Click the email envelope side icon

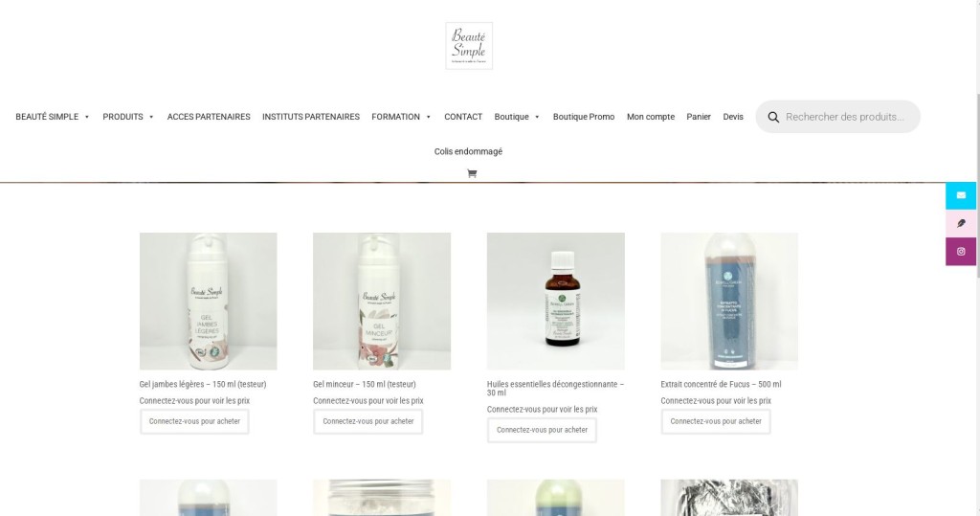(x=961, y=195)
